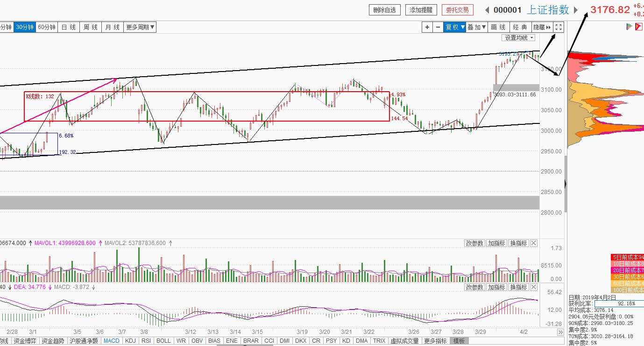Select the CCI indicator tab
Image resolution: width=644 pixels, height=346 pixels.
269,341
